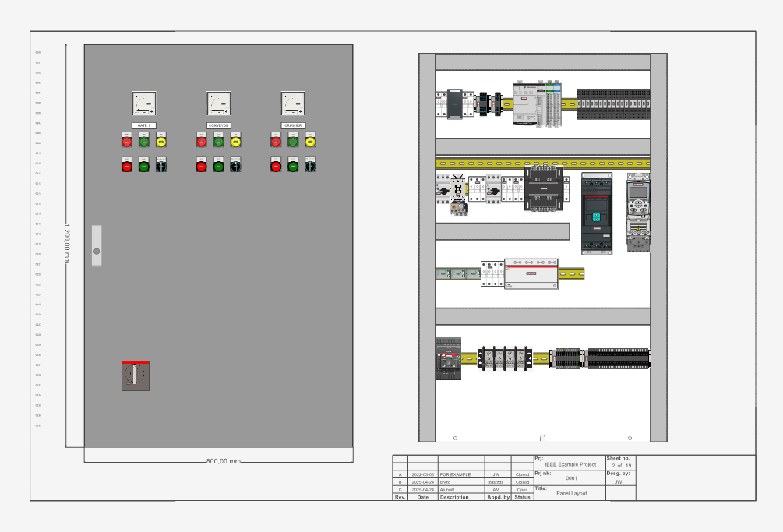Click the Appd. by column header
Image resolution: width=783 pixels, height=532 pixels.
pyautogui.click(x=499, y=497)
